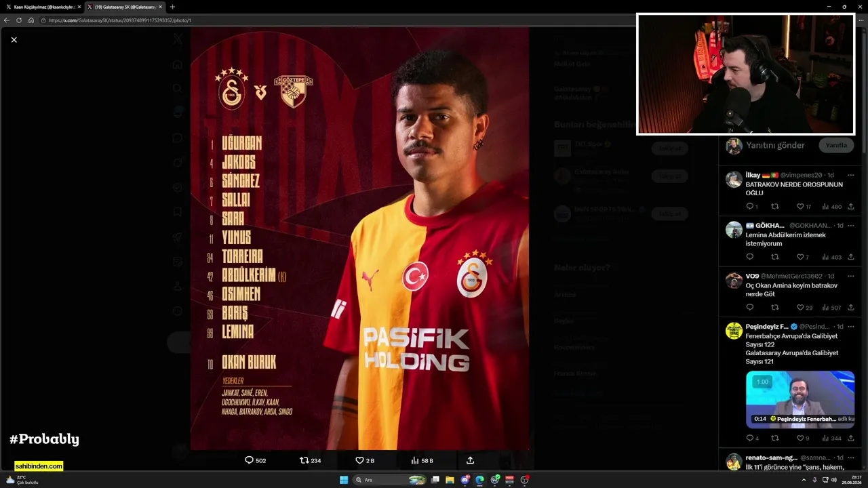Viewport: 868px width, 488px height.
Task: Repost İlkay's comment
Action: [x=775, y=207]
